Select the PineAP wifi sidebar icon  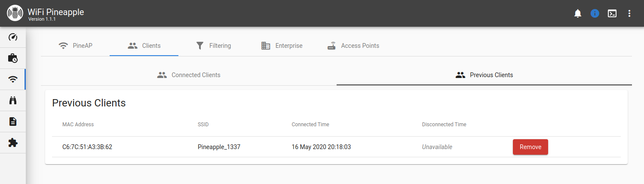click(13, 79)
